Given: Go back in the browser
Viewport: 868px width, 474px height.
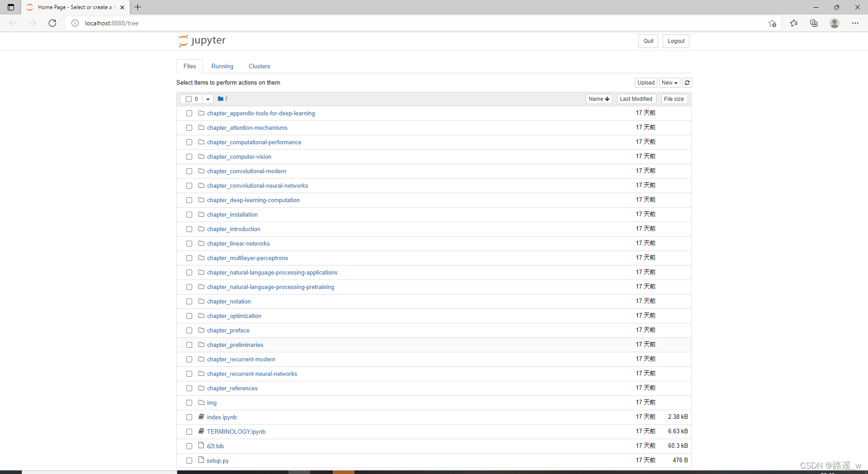Looking at the screenshot, I should point(13,23).
